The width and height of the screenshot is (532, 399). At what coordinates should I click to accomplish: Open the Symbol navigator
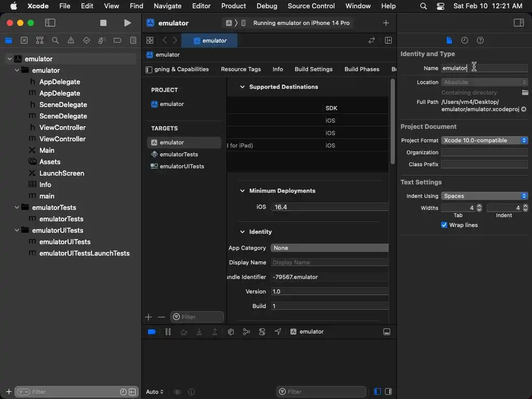(x=39, y=41)
